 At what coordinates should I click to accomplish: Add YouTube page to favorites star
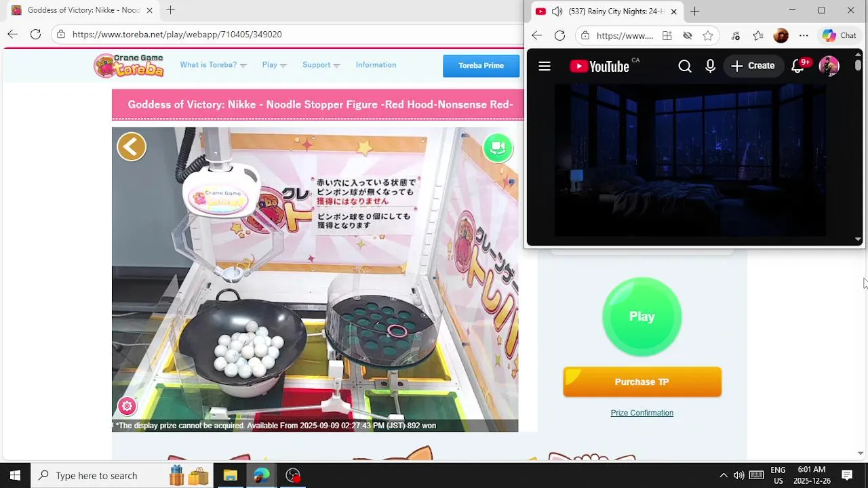pyautogui.click(x=708, y=35)
